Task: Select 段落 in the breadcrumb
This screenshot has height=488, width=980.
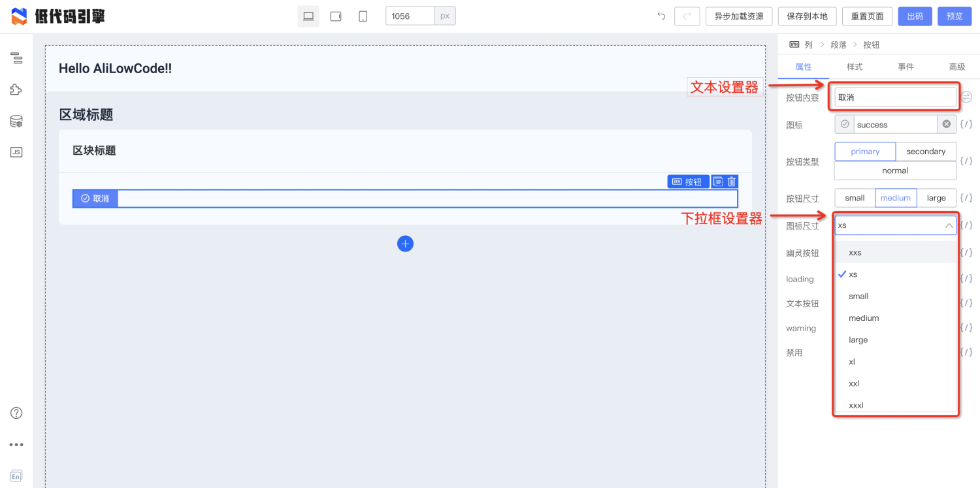Action: pyautogui.click(x=839, y=45)
